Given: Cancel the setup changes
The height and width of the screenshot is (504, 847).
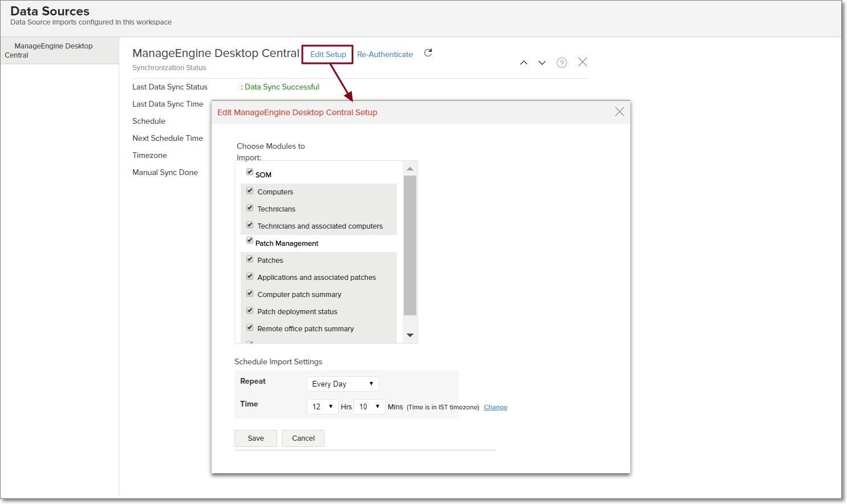Looking at the screenshot, I should click(303, 438).
